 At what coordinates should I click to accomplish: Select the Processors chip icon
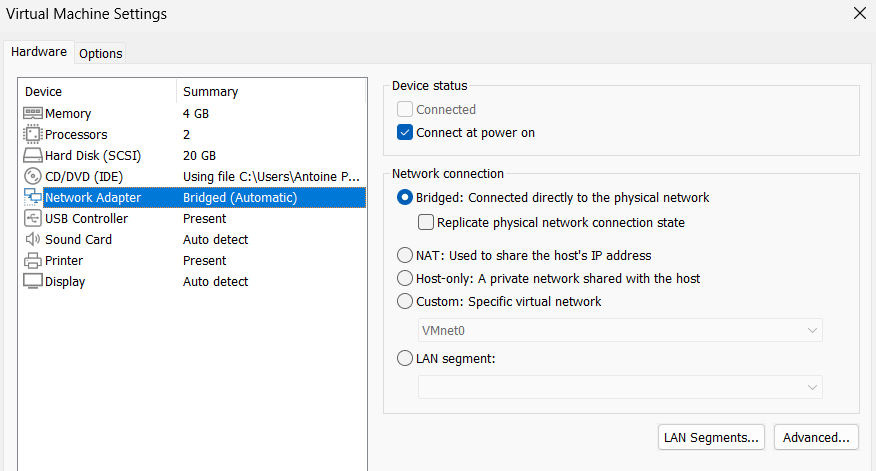(32, 135)
